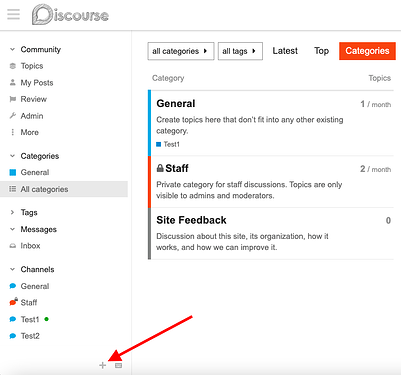The height and width of the screenshot is (375, 401).
Task: Click the keyboard shortcuts icon in sidebar footer
Action: coord(118,365)
